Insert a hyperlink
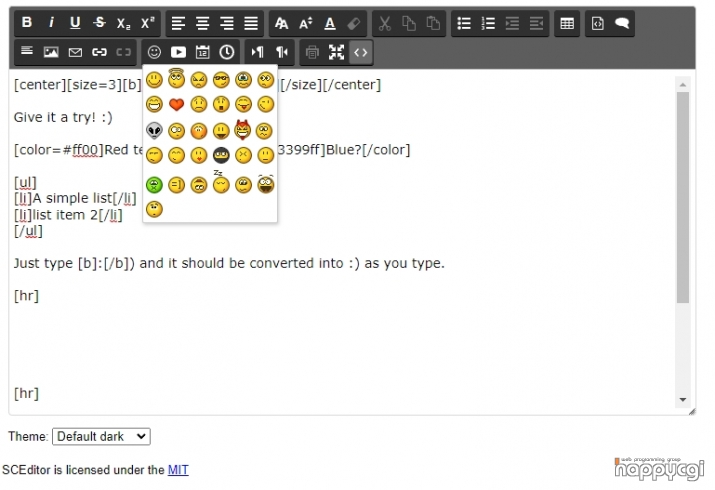This screenshot has height=490, width=715. click(99, 52)
